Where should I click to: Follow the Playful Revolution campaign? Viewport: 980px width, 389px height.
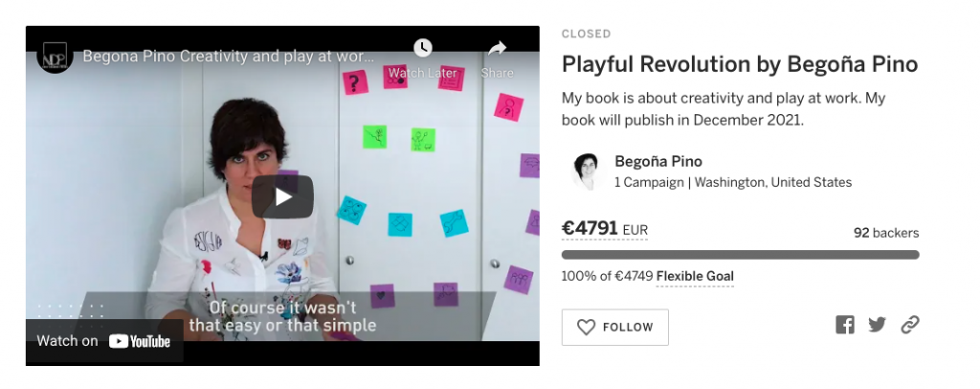click(615, 327)
